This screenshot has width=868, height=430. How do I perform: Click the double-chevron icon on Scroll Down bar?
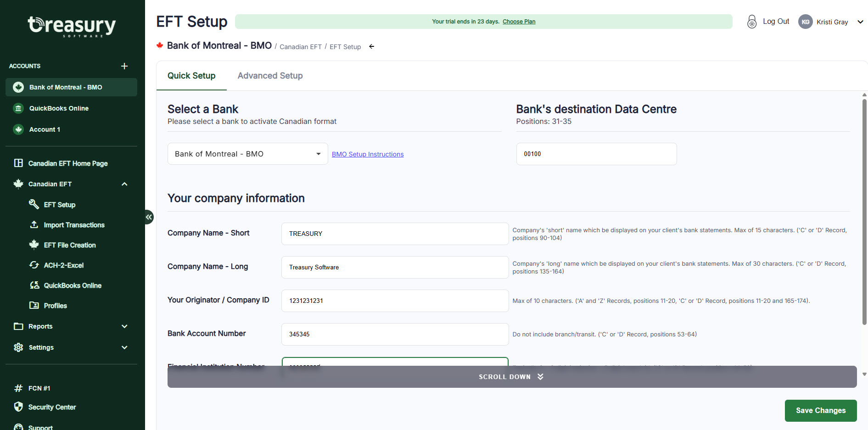[540, 377]
